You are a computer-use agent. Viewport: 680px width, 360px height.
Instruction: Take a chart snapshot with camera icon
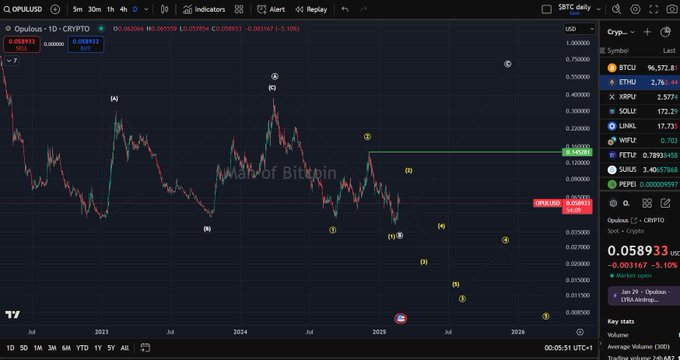point(671,9)
